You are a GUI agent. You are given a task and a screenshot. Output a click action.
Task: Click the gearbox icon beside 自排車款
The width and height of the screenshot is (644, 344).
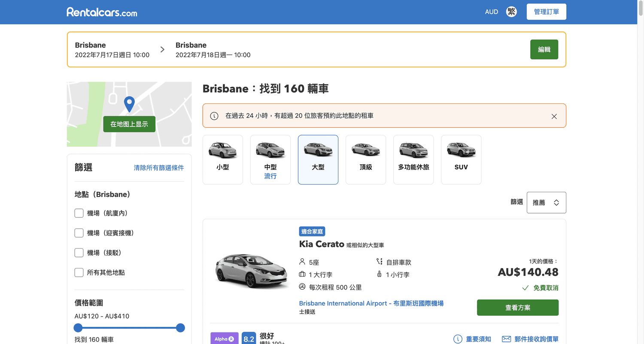380,262
